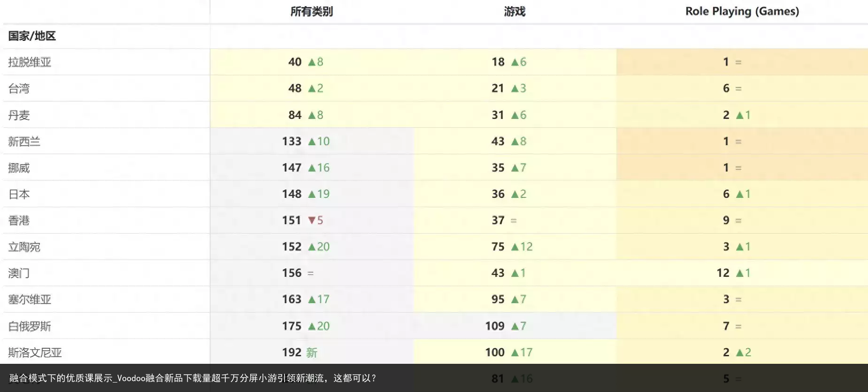Screen dimensions: 868x392
Task: Click the caption text about Voodoo融合新品
Action: [x=192, y=378]
